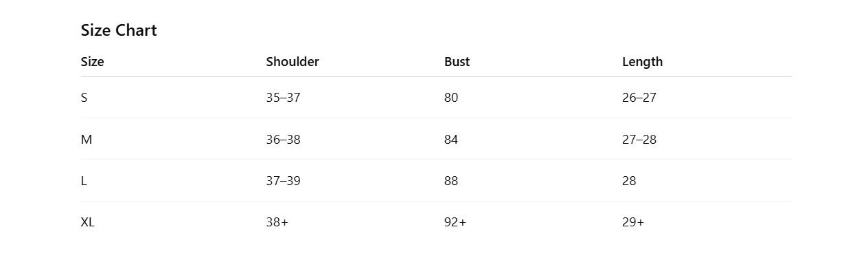Click bust value 84

click(451, 140)
